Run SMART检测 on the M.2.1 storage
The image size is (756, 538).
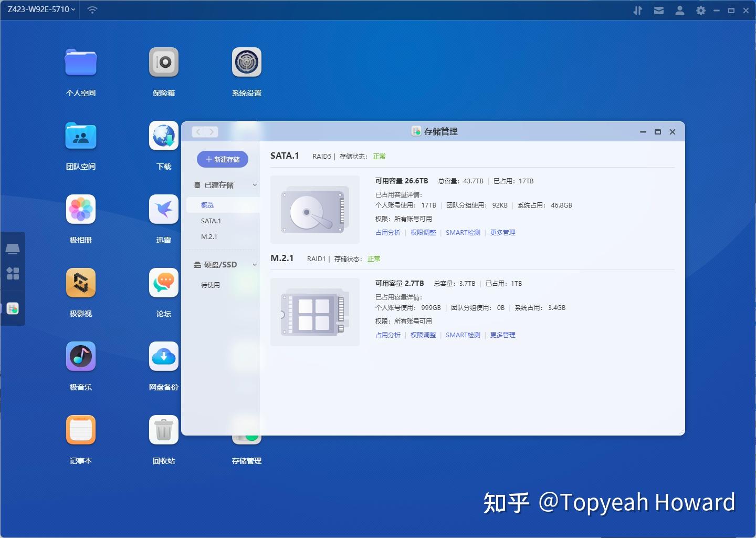click(x=463, y=335)
